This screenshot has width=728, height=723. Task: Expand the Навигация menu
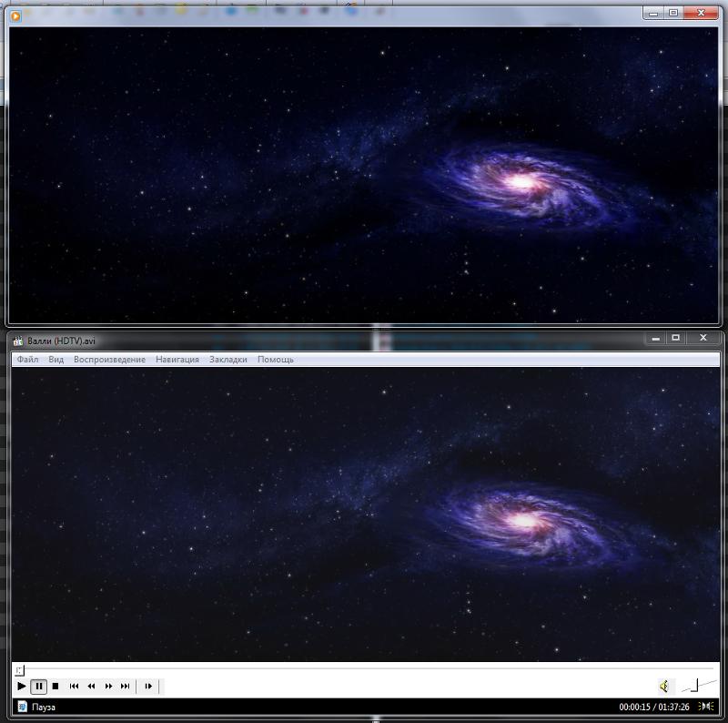(177, 360)
